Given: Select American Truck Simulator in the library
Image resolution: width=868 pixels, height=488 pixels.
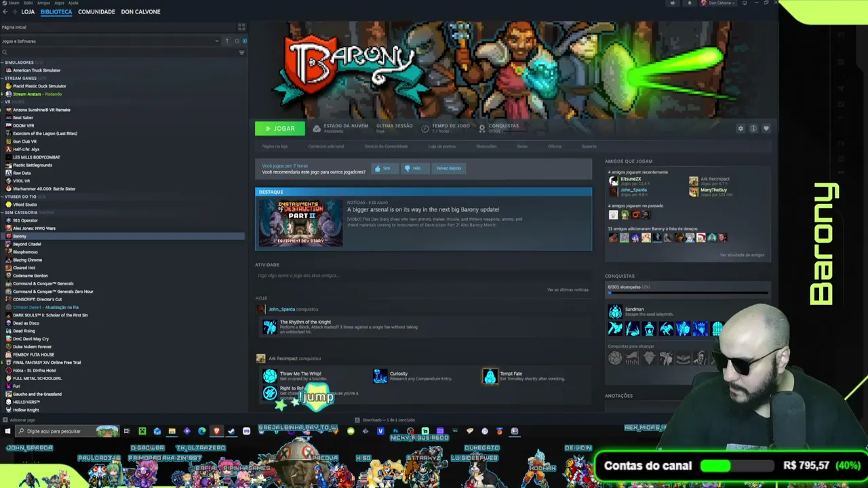Looking at the screenshot, I should pos(37,70).
